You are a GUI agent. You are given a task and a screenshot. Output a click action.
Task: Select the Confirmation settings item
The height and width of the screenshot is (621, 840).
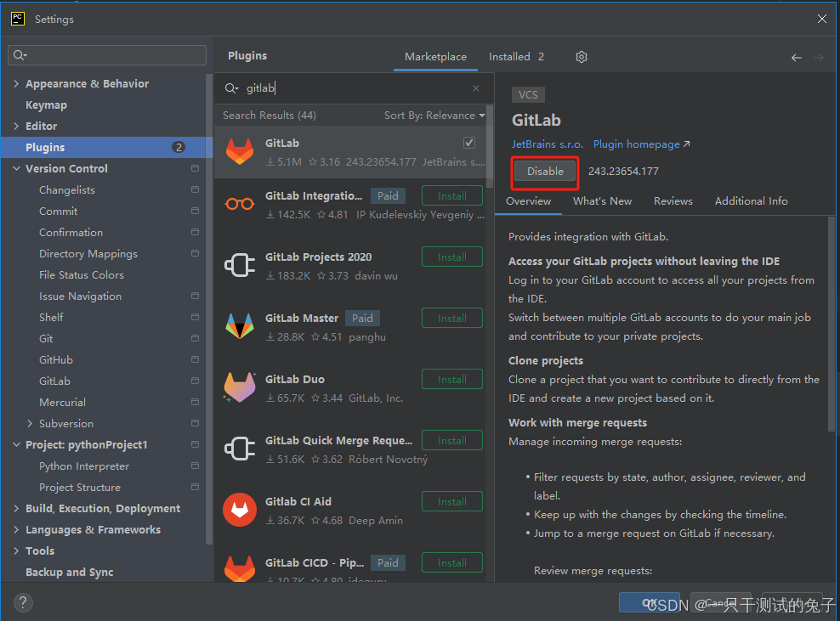coord(71,232)
